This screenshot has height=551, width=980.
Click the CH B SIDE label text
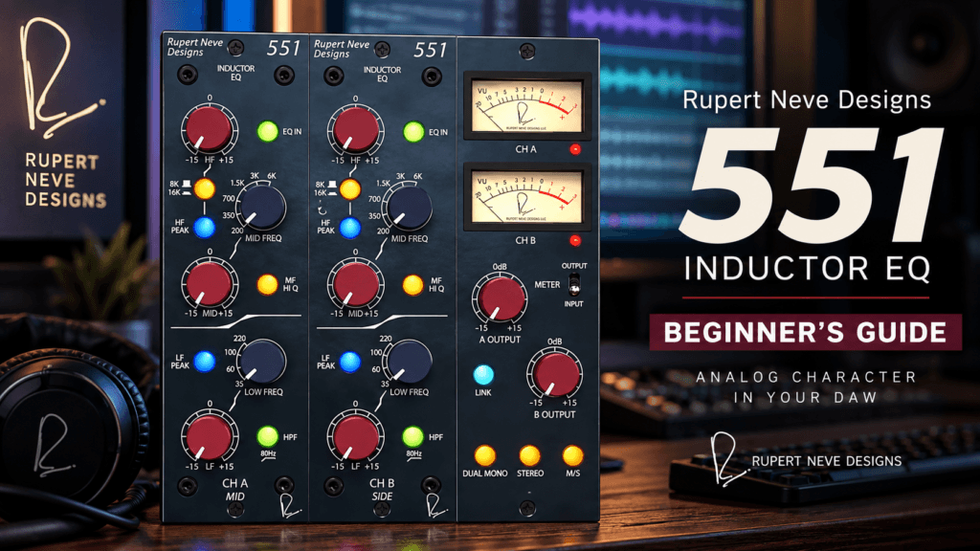coord(382,496)
